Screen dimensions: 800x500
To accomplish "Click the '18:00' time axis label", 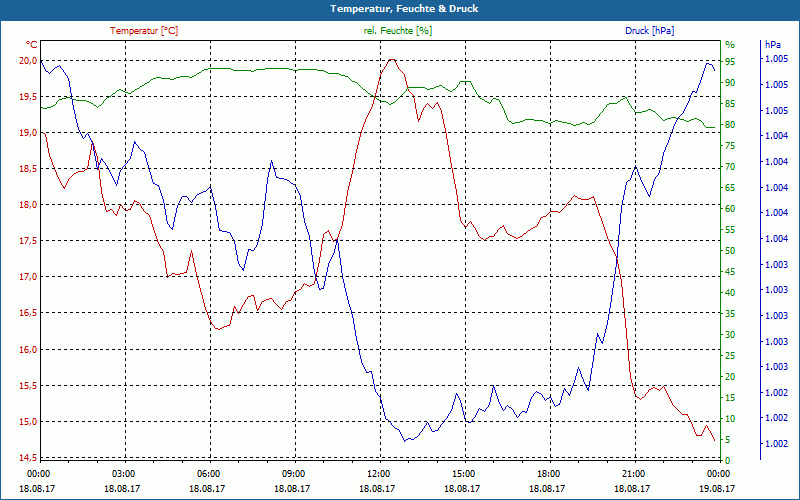I will click(548, 473).
